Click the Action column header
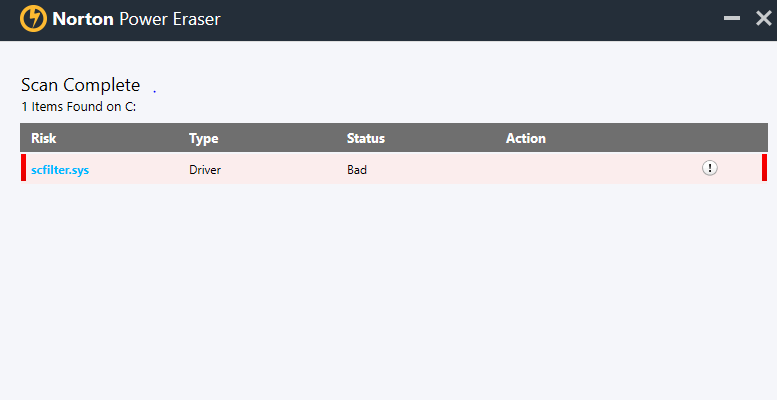 [525, 138]
